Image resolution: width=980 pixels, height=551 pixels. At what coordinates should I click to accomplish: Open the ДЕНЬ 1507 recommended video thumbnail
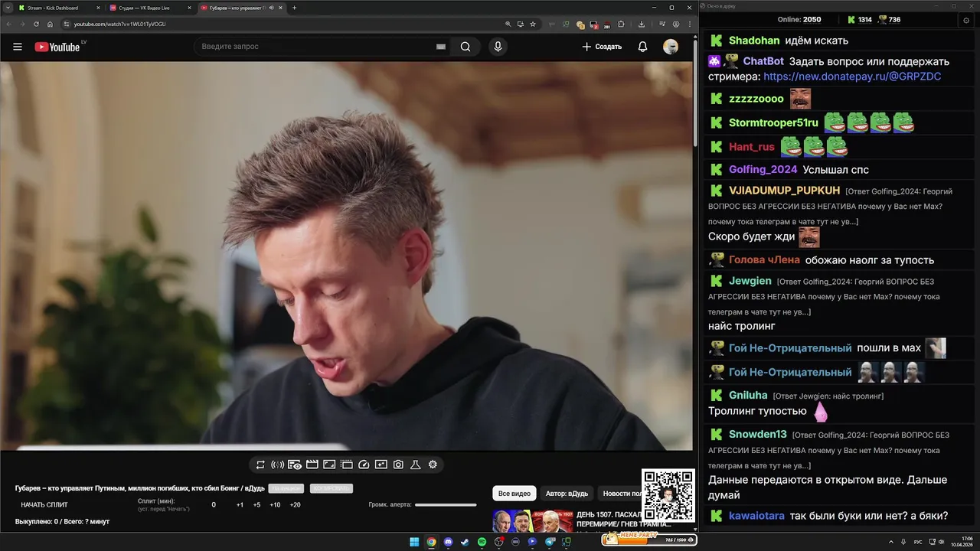pyautogui.click(x=533, y=521)
